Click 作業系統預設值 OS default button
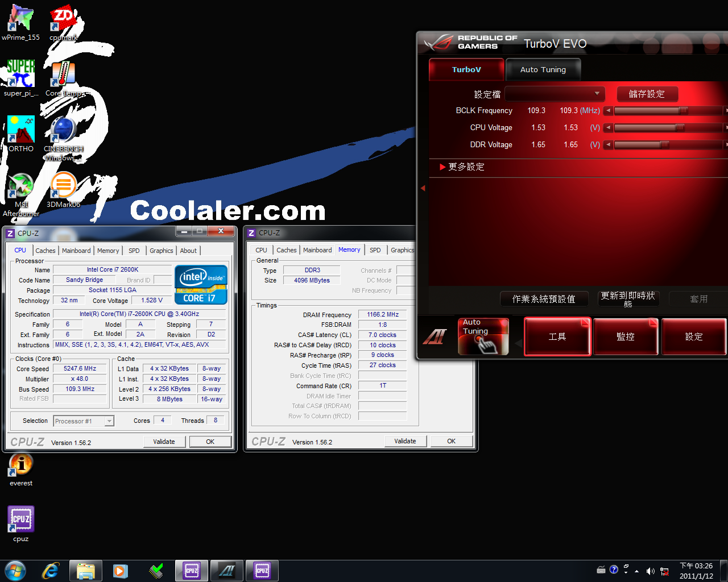 pyautogui.click(x=544, y=299)
